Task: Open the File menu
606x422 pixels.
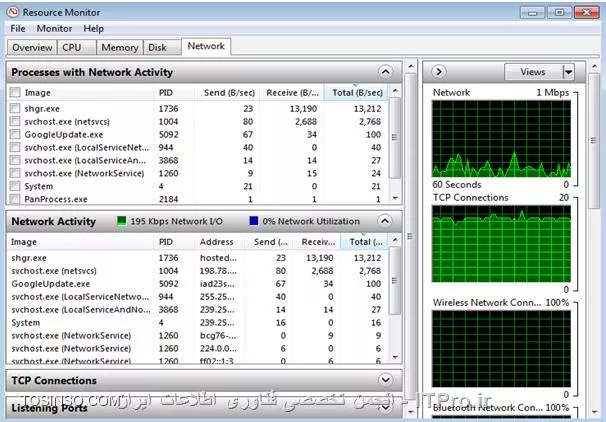Action: coord(18,29)
